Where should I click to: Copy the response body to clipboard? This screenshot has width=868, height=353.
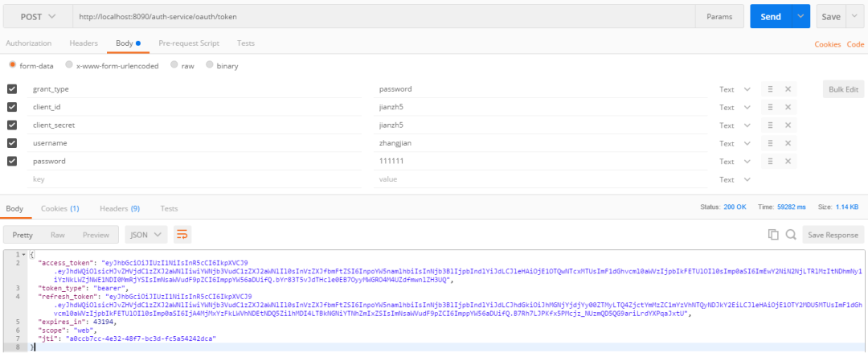pos(773,235)
